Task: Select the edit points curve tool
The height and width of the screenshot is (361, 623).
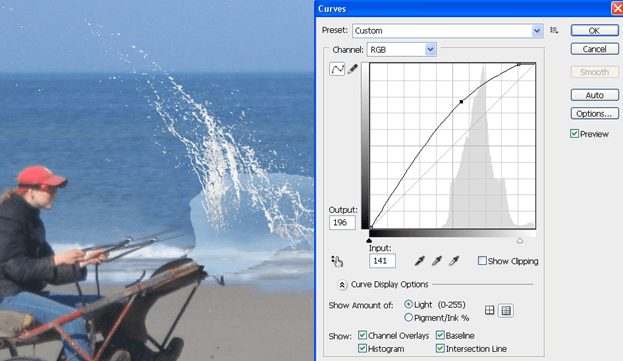Action: tap(337, 69)
